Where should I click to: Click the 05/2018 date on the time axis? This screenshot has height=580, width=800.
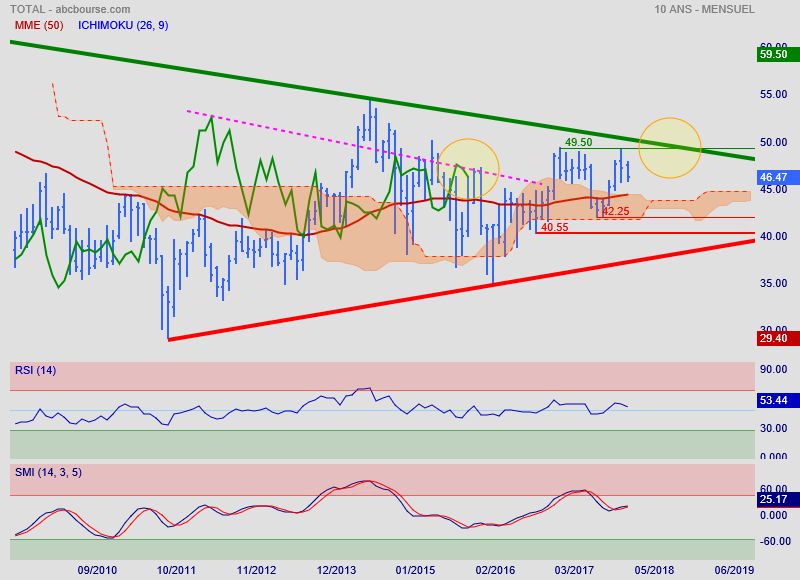coord(654,570)
